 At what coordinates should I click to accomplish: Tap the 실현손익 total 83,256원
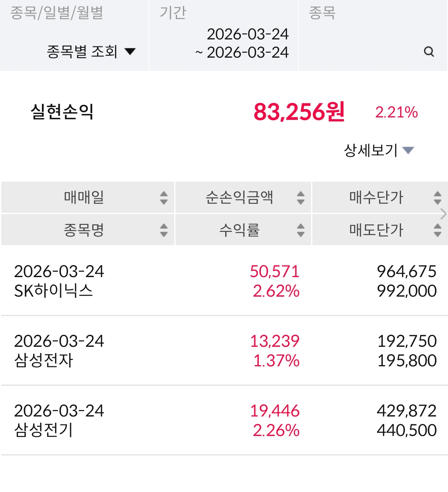(299, 112)
